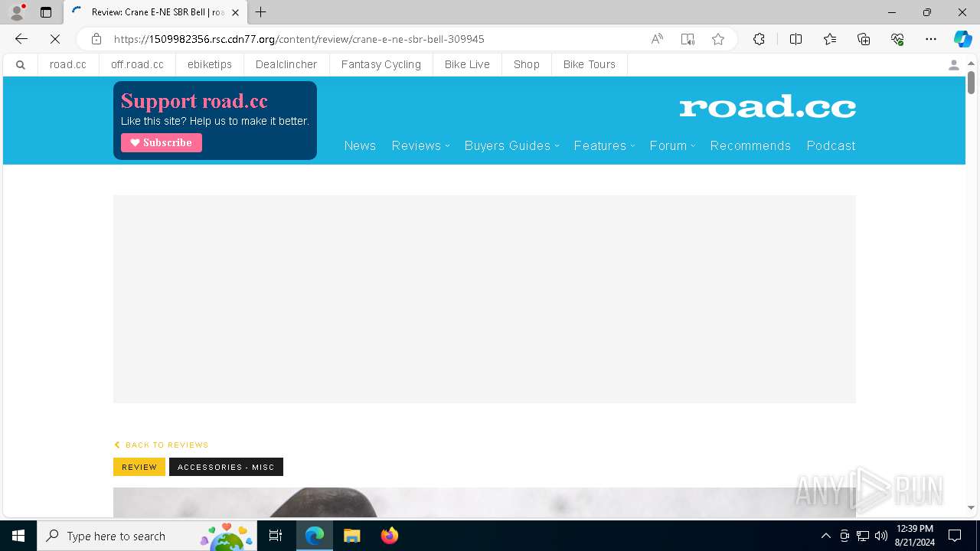Viewport: 980px width, 551px height.
Task: Open Microsoft Edge from taskbar
Action: click(315, 536)
